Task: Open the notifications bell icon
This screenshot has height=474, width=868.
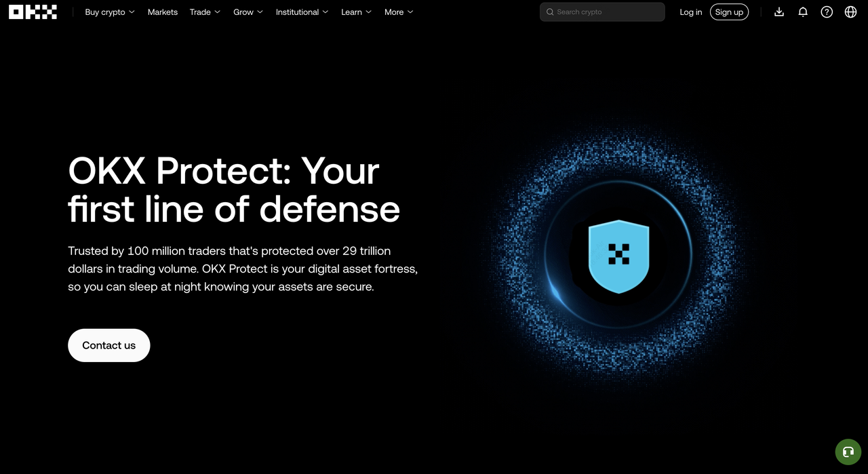Action: tap(803, 12)
